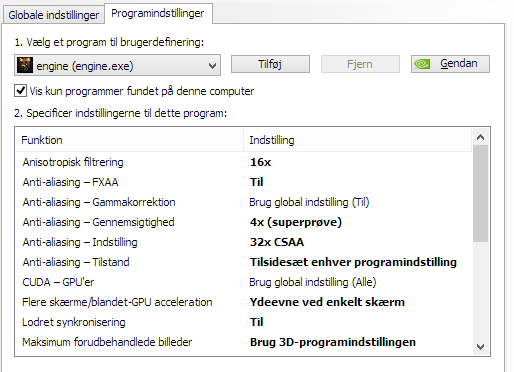Open Anti-aliasing – FXAA Til setting
The image size is (514, 372).
tap(256, 182)
